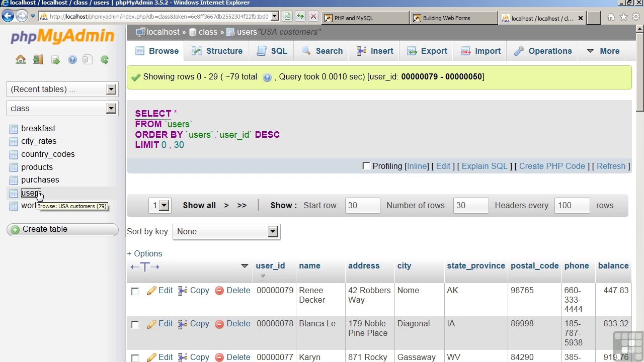Reload navigation frame with green refresh icon
The height and width of the screenshot is (362, 644).
pyautogui.click(x=105, y=60)
